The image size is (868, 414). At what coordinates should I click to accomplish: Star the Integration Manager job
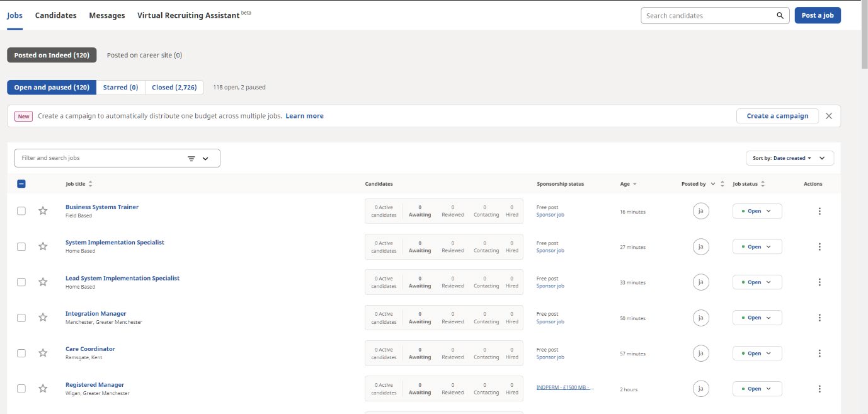click(x=43, y=318)
